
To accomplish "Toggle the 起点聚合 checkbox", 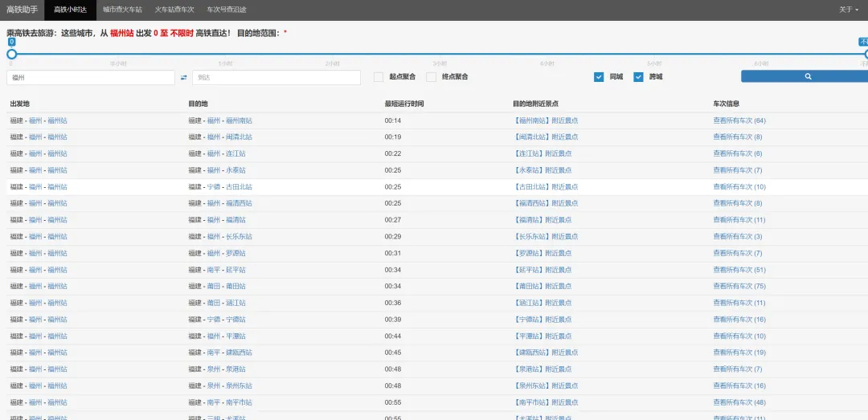I will (x=379, y=77).
